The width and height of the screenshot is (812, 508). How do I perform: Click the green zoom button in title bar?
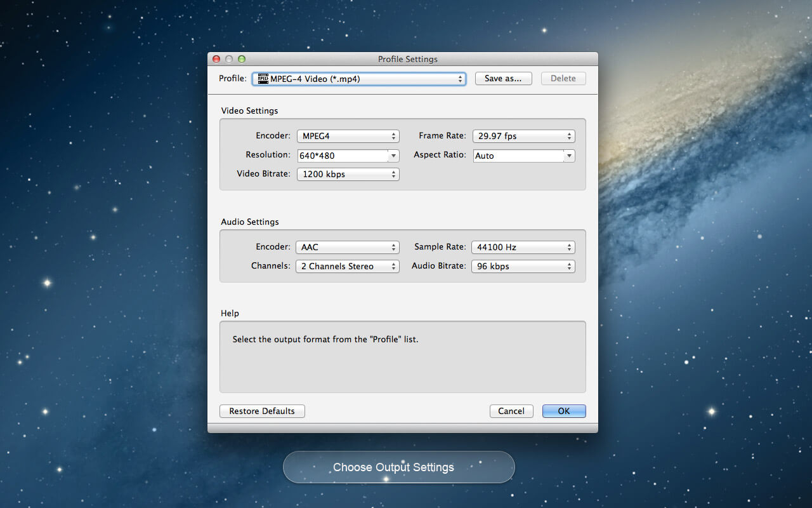(x=242, y=59)
